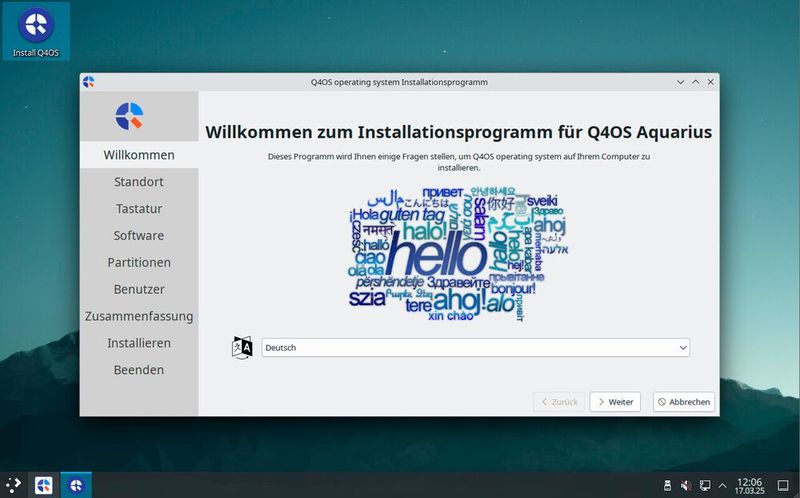This screenshot has width=800, height=498.
Task: Select the Installieren step in the sidebar
Action: point(139,343)
